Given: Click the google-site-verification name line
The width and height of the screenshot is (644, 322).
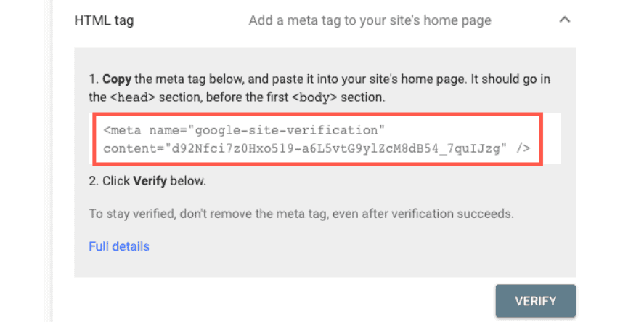Looking at the screenshot, I should (x=244, y=131).
